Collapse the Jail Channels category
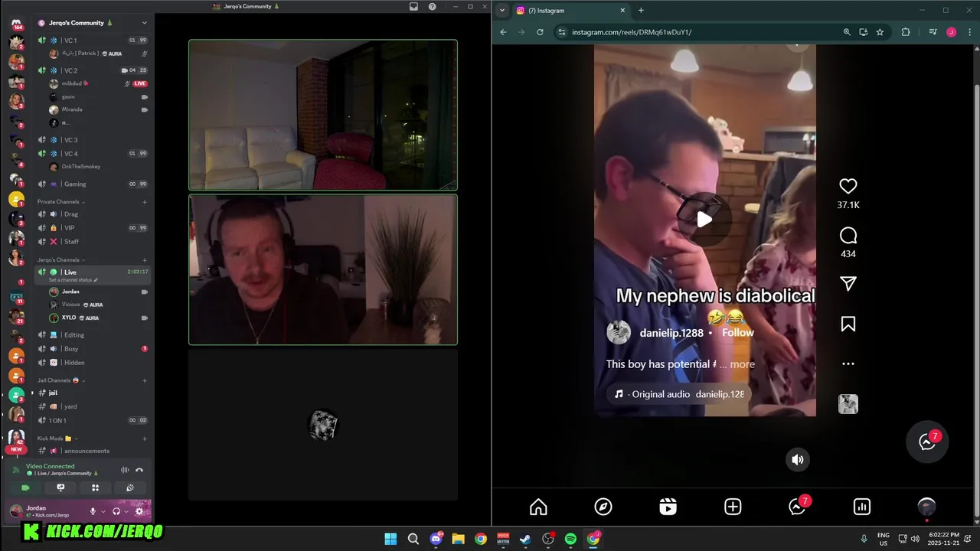The height and width of the screenshot is (551, 980). (60, 380)
